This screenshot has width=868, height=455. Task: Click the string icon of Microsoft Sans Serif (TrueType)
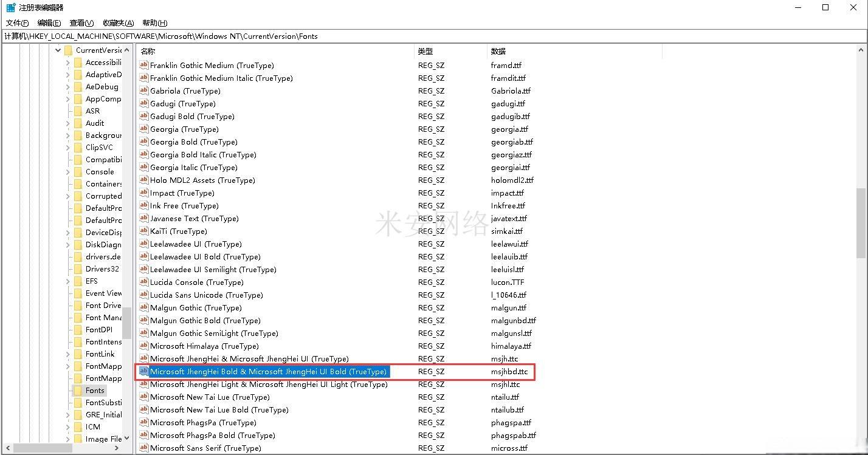(x=144, y=448)
